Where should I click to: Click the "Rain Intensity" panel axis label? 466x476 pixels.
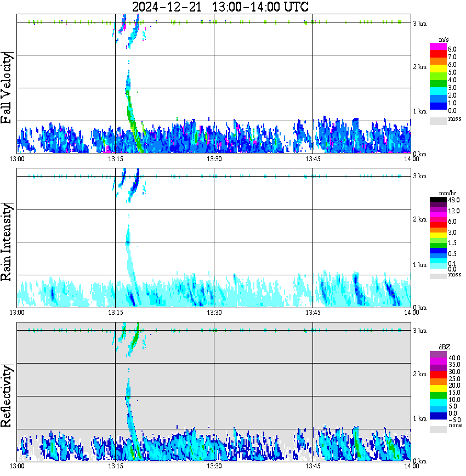pos(7,242)
